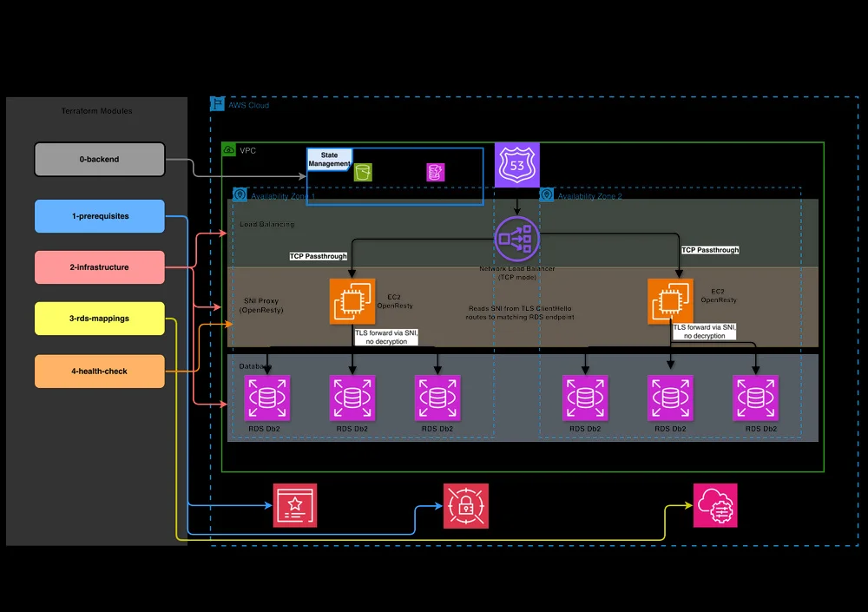This screenshot has width=868, height=612.
Task: Click the Availability Zone 2 label
Action: tap(589, 196)
